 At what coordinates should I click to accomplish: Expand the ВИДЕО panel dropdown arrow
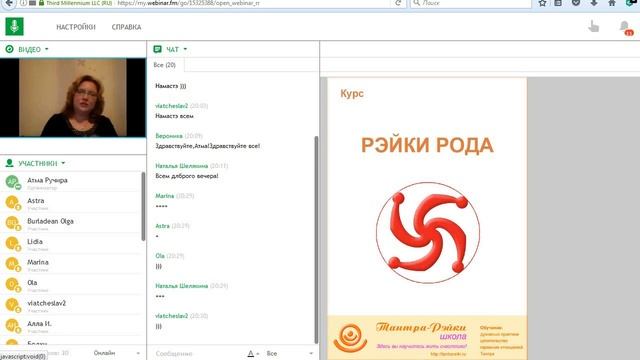pos(47,49)
